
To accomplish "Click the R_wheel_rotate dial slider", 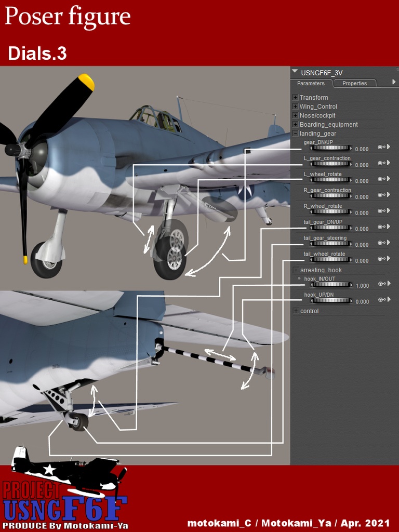I will click(331, 212).
